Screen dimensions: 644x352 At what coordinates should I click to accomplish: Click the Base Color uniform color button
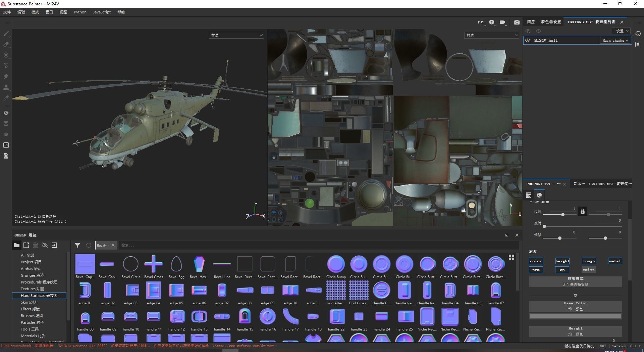(575, 306)
